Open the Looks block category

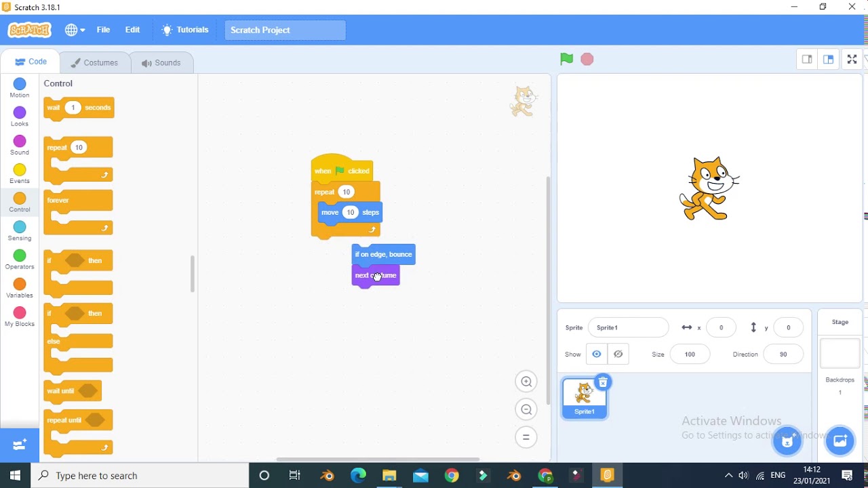(20, 117)
